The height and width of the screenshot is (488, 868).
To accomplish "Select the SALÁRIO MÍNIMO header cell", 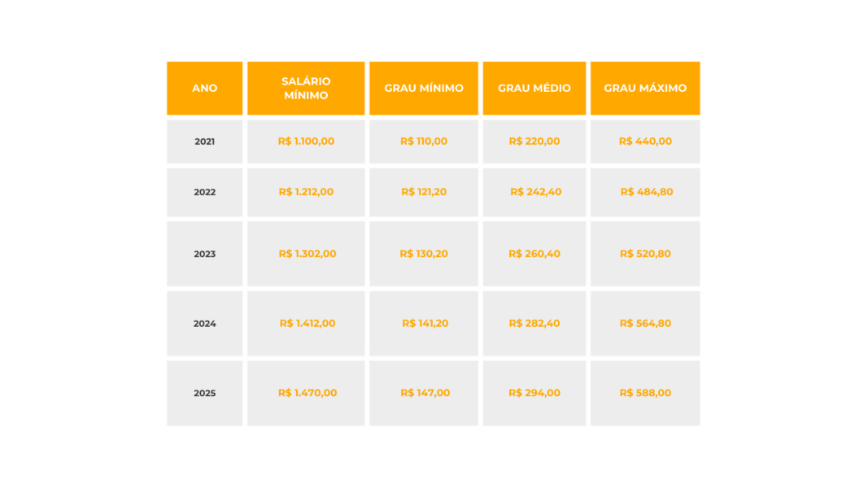I will (306, 88).
